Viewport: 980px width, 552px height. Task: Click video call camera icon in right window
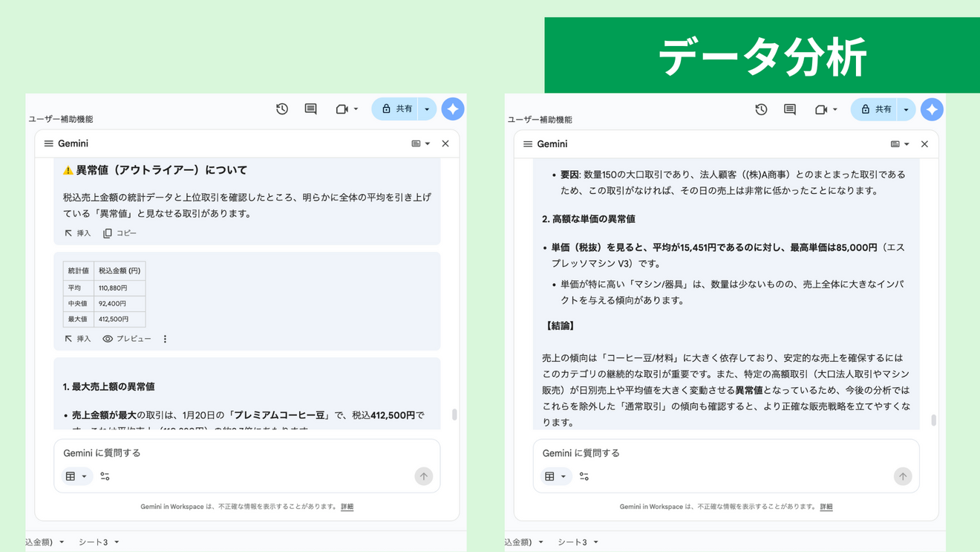821,110
